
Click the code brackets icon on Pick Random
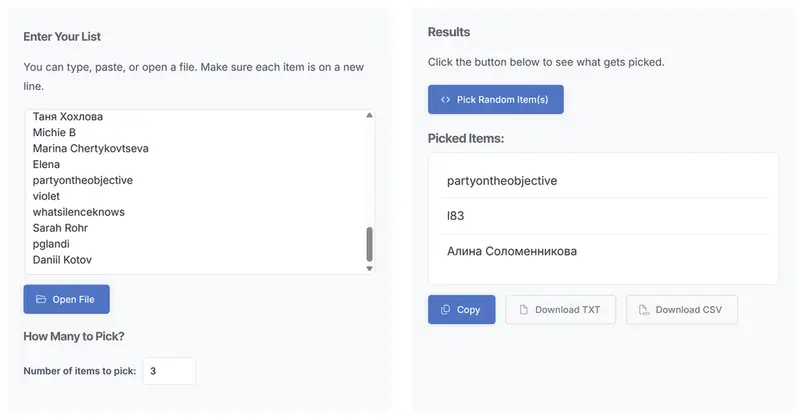pyautogui.click(x=445, y=100)
